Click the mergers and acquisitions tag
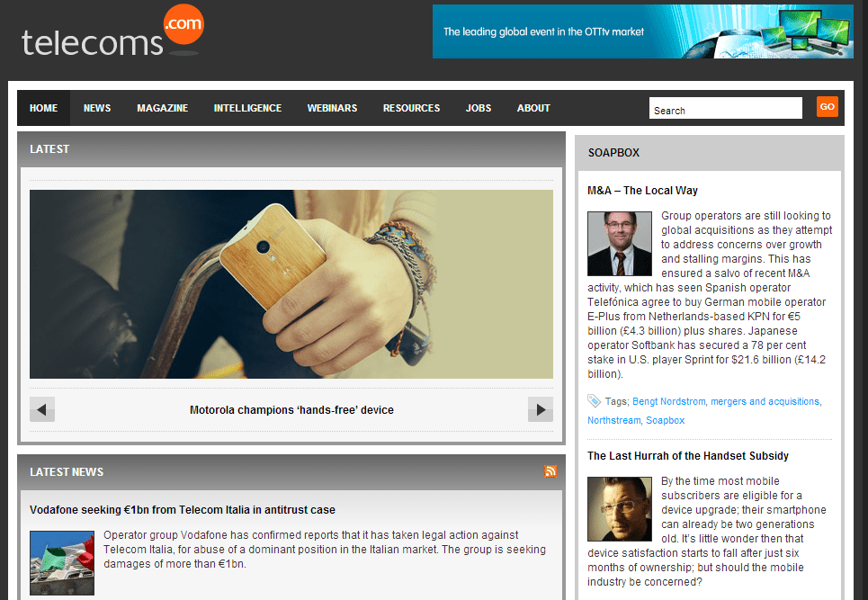The height and width of the screenshot is (600, 868). (765, 401)
